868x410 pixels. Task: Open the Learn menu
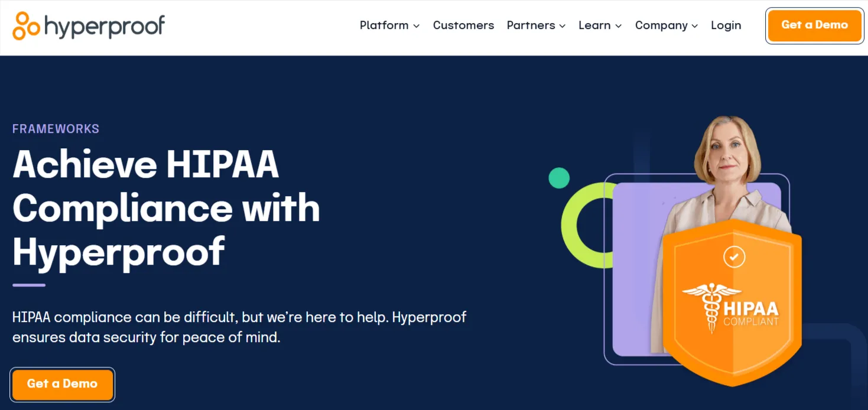click(600, 25)
